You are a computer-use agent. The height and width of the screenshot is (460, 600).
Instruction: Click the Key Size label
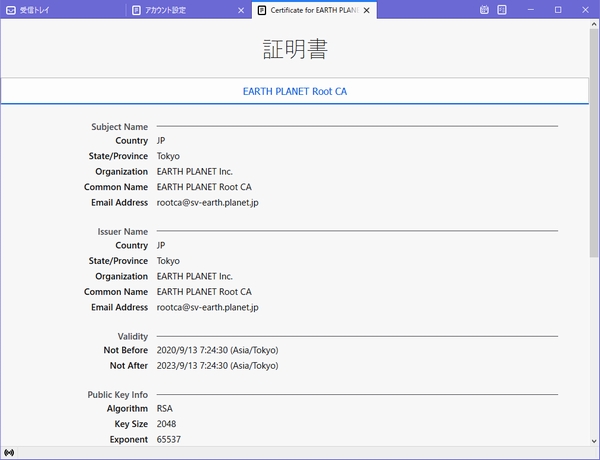(x=131, y=424)
